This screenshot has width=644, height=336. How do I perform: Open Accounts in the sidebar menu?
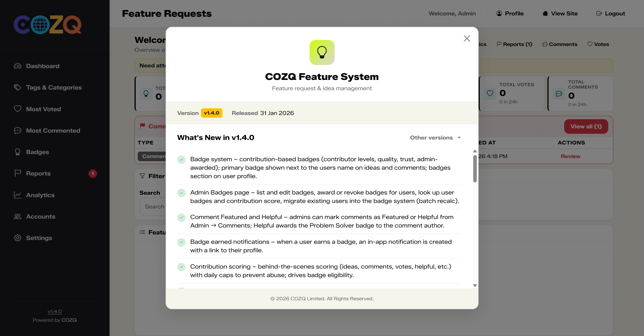click(x=40, y=216)
